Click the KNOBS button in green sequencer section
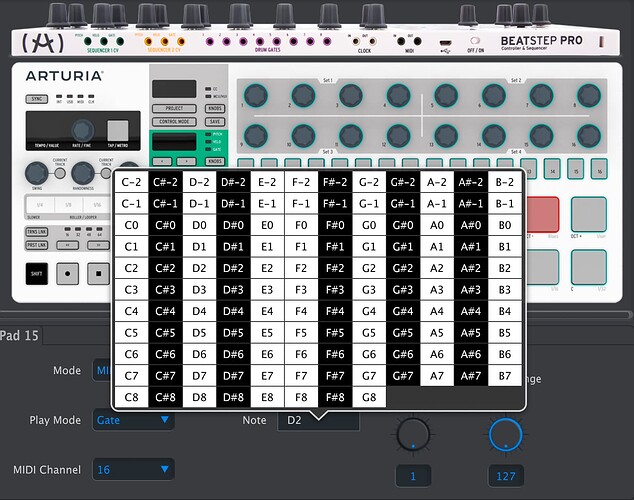 click(x=215, y=161)
